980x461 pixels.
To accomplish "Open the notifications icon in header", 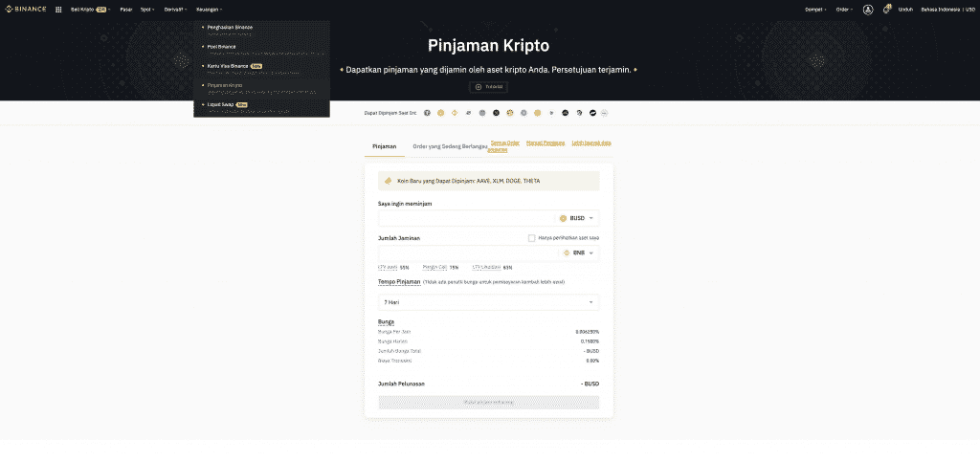I will pos(886,10).
